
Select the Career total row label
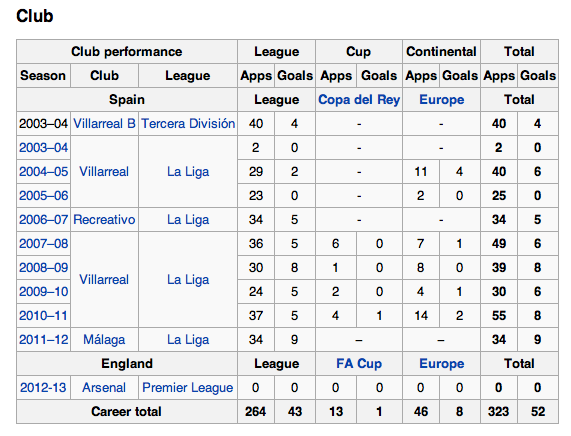[x=126, y=412]
